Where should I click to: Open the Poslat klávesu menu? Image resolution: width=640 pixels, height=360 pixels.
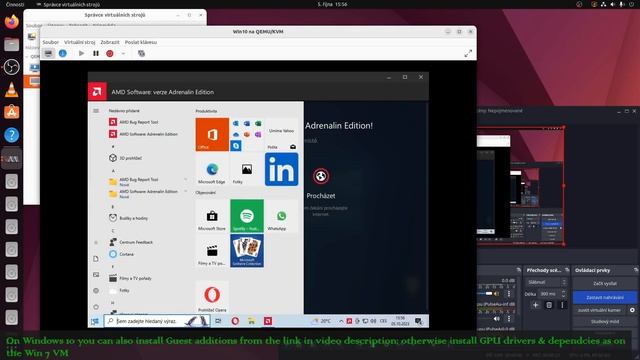tap(141, 42)
